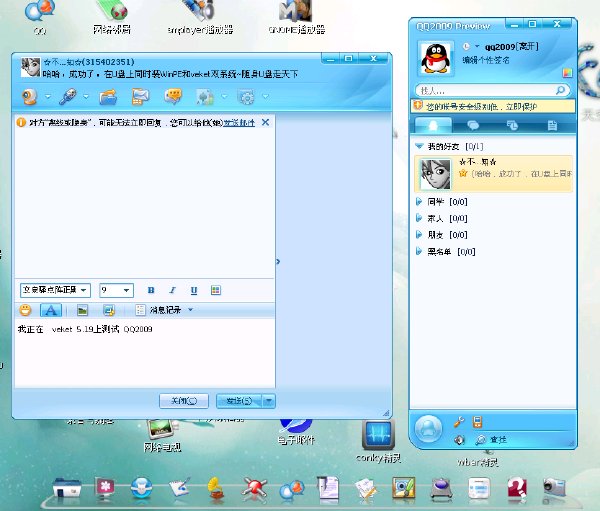Open remote assistance apps icon in chat toolbar
The width and height of the screenshot is (600, 511).
point(205,97)
